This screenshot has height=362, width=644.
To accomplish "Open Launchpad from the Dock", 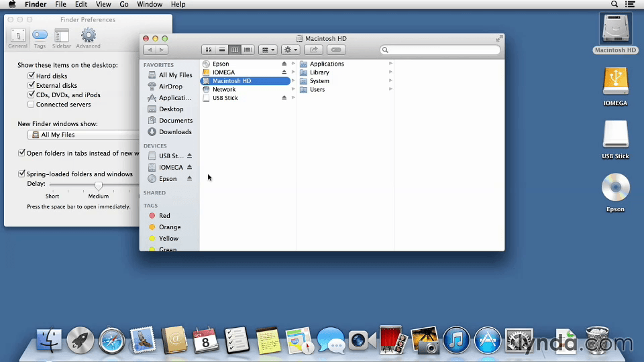I will click(x=80, y=340).
